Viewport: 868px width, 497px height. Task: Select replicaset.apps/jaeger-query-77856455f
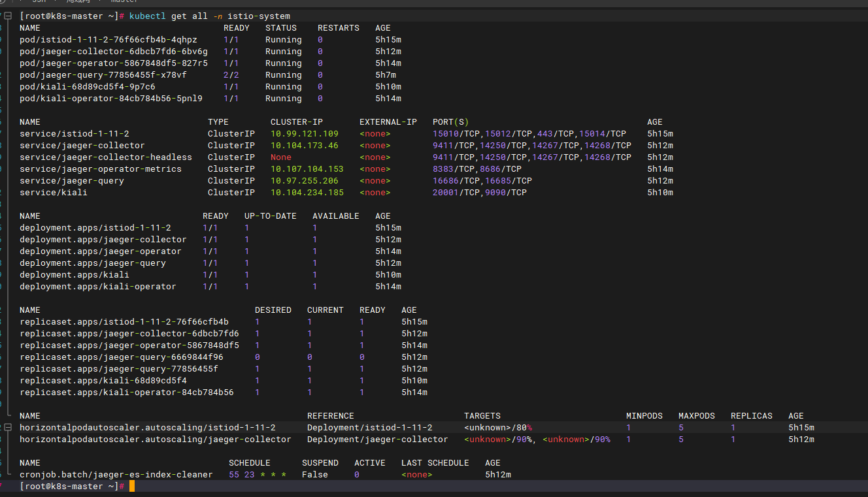point(119,368)
